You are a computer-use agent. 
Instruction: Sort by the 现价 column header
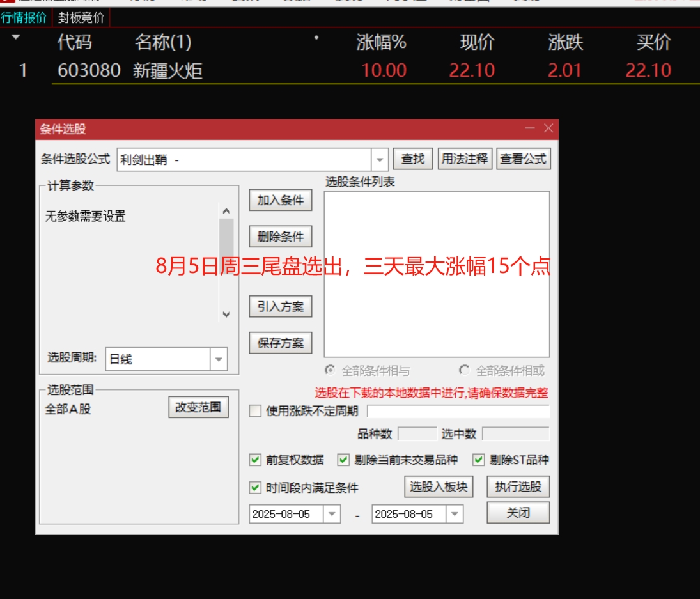tap(478, 42)
